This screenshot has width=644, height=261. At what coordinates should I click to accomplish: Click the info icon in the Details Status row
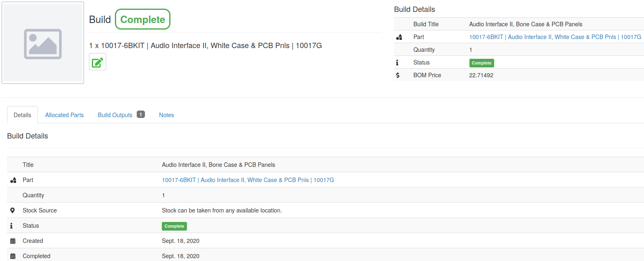12,225
